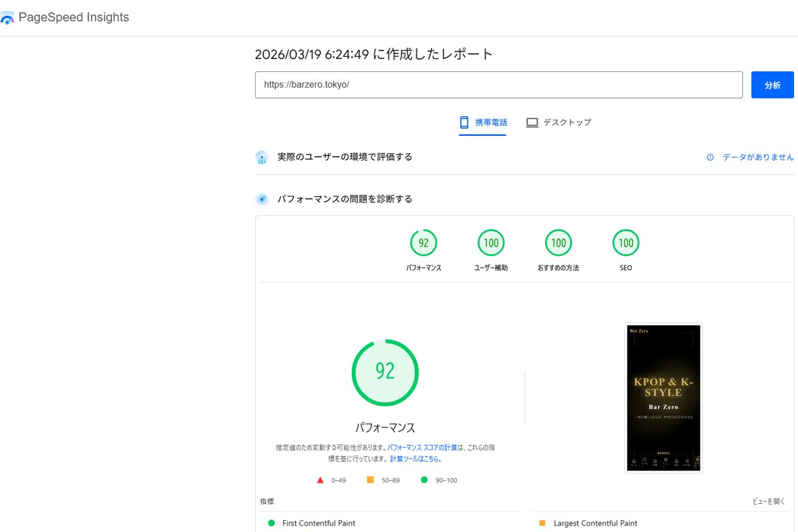Click the Largest Contentful Paint metric

tap(595, 523)
